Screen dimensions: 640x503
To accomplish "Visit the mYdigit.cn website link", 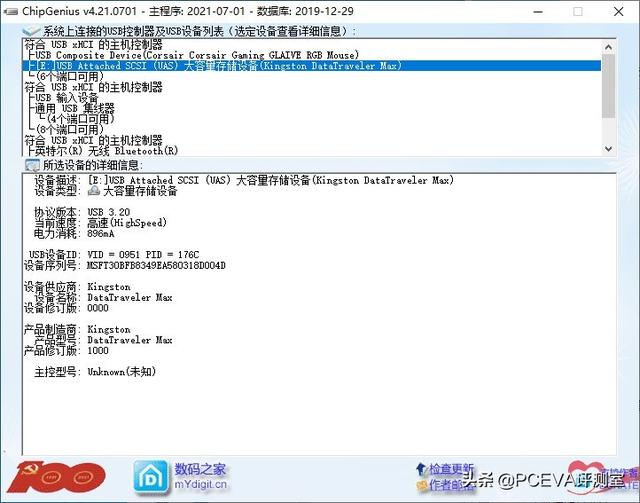I will tap(200, 485).
